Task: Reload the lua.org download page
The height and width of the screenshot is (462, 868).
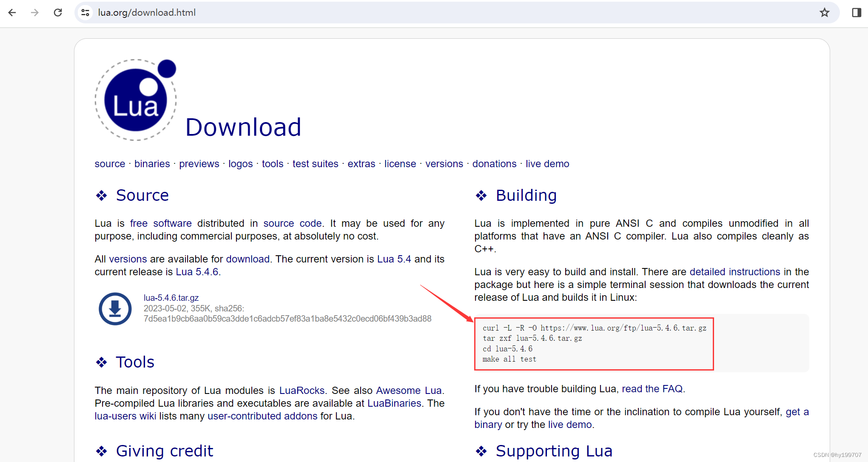Action: [58, 12]
